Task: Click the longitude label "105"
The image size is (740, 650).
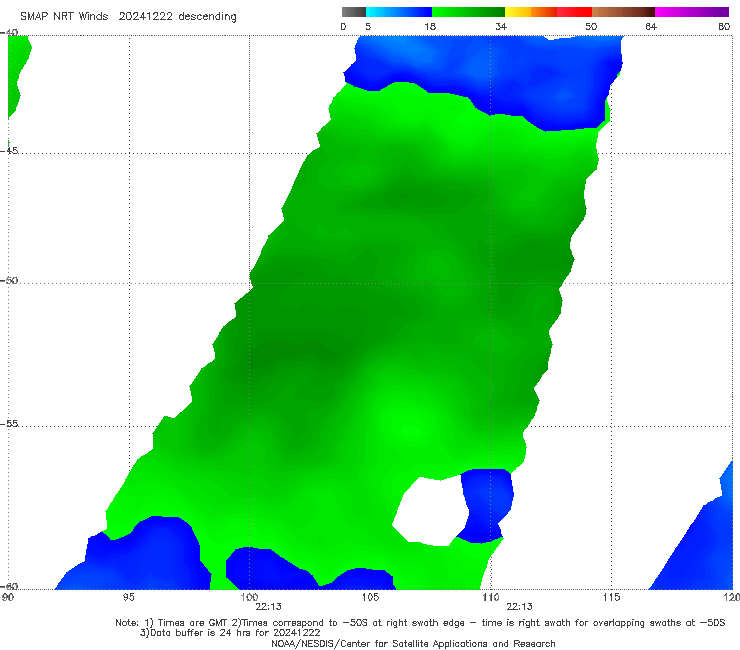Action: [370, 598]
